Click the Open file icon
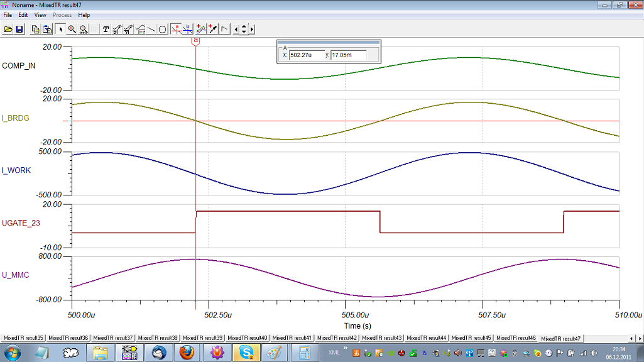644x362 pixels. pos(8,29)
